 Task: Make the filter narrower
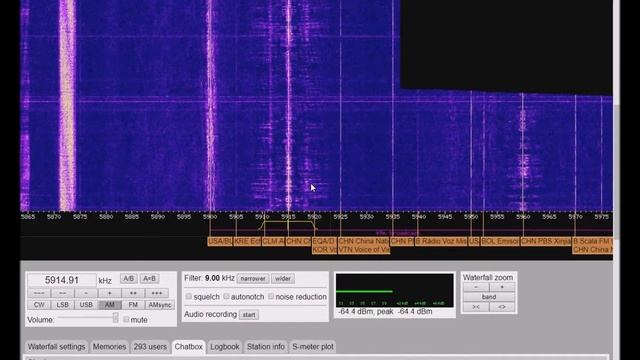click(253, 279)
